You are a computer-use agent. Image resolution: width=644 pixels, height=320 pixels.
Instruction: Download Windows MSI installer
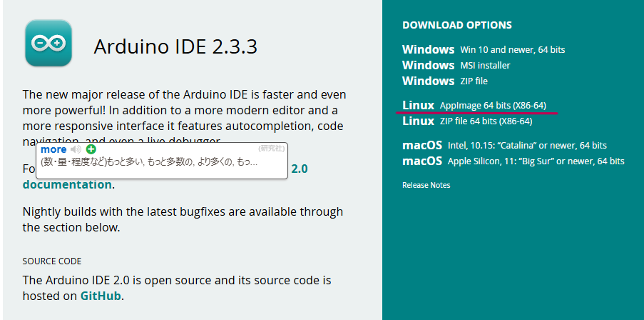[456, 66]
